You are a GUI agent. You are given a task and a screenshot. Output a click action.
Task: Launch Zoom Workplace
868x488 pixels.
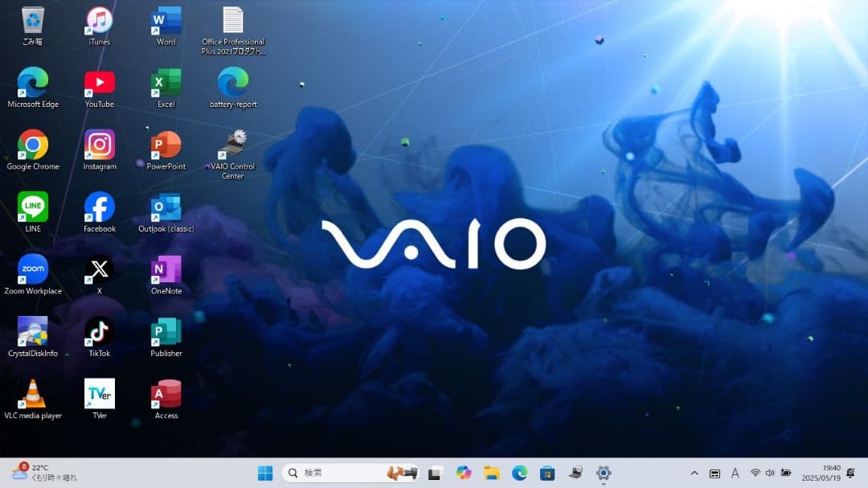click(x=33, y=269)
